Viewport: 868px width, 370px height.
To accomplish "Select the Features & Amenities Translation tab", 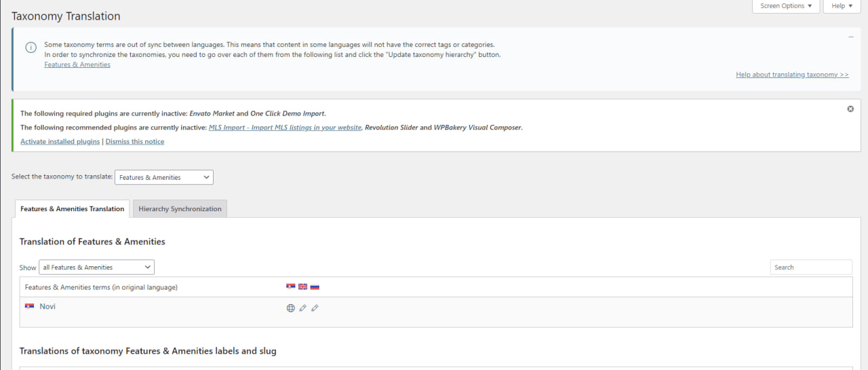I will pyautogui.click(x=73, y=209).
